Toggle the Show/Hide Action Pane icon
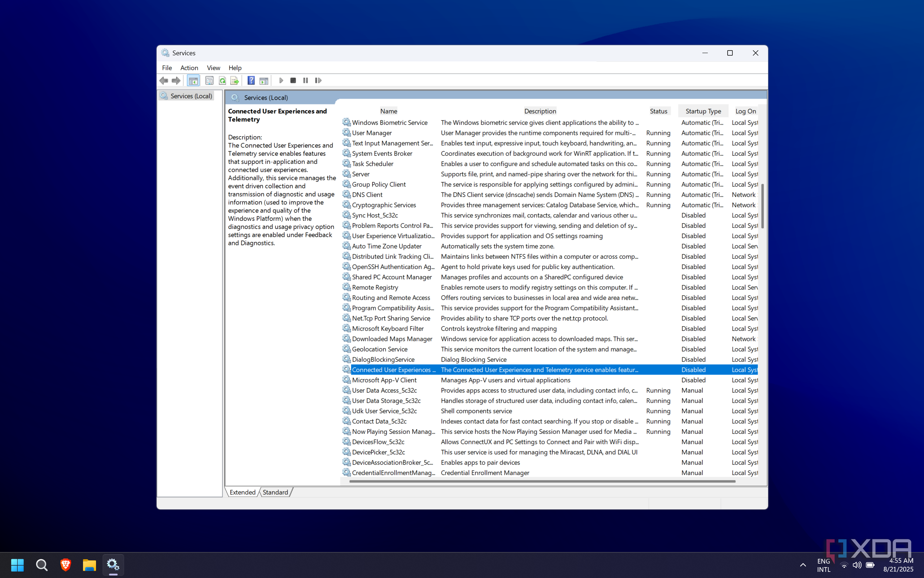The image size is (924, 578). [264, 80]
